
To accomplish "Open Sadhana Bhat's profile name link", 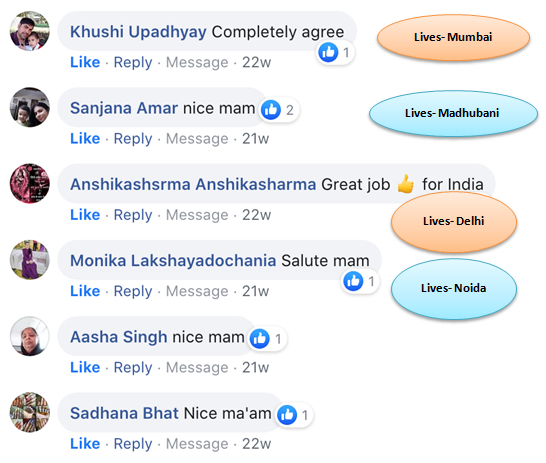I will coord(124,413).
